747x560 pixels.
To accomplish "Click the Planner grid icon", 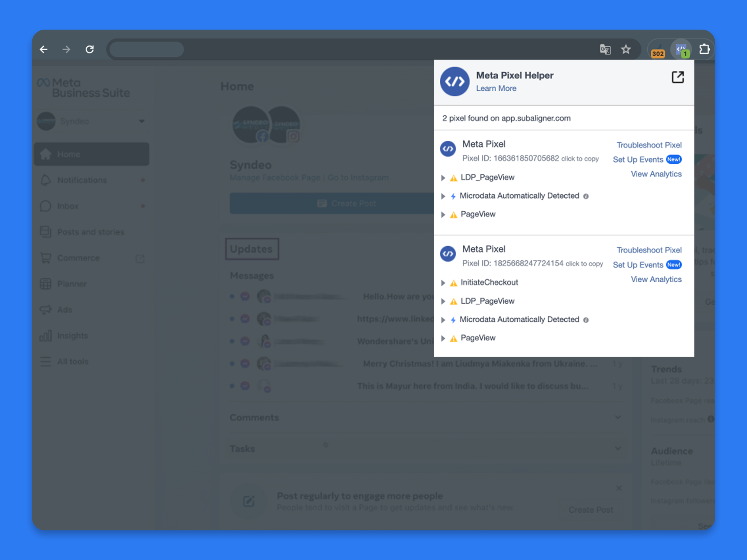I will [46, 284].
